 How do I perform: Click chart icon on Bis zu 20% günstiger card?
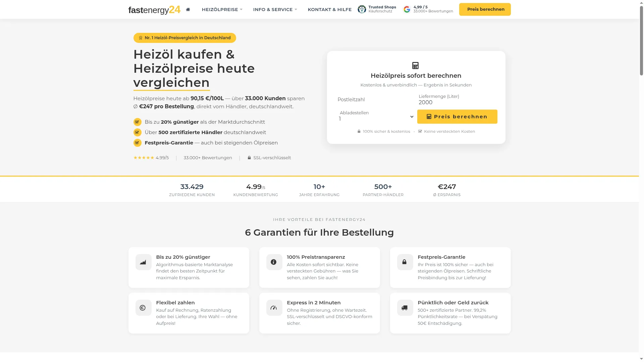[x=143, y=262]
